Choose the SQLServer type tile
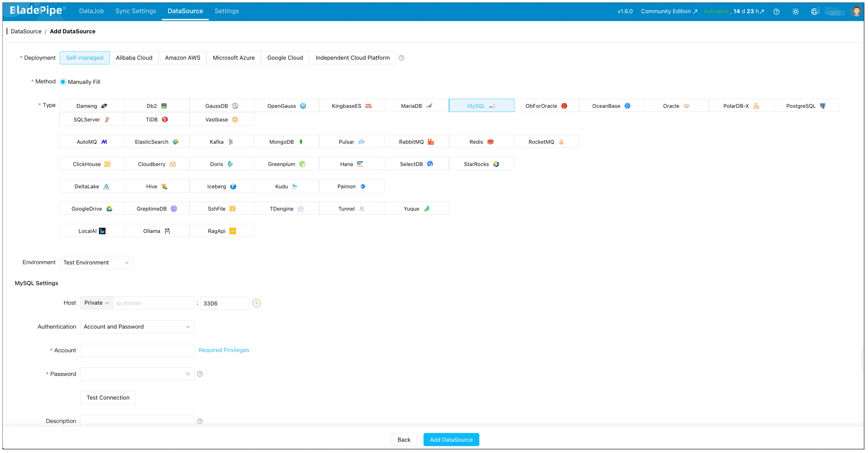The height and width of the screenshot is (453, 868). point(92,119)
